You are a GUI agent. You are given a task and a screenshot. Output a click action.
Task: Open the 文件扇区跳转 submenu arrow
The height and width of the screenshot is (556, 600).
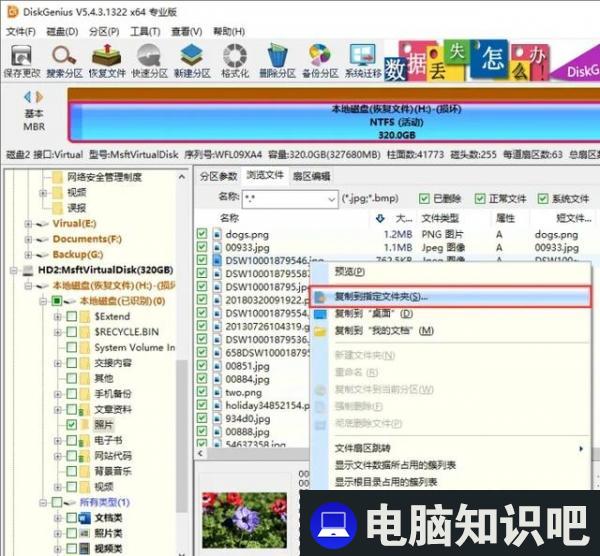[x=581, y=448]
